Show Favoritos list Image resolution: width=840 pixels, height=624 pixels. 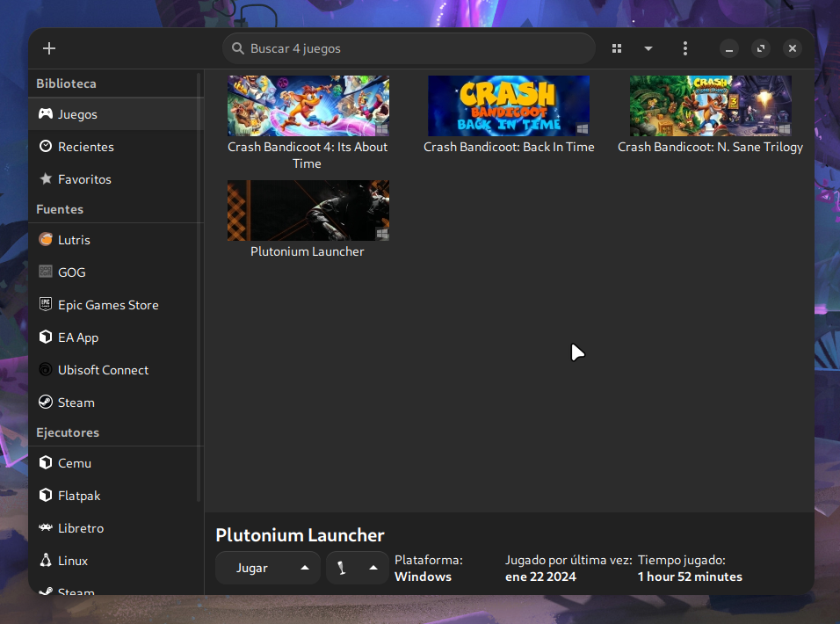pos(116,179)
